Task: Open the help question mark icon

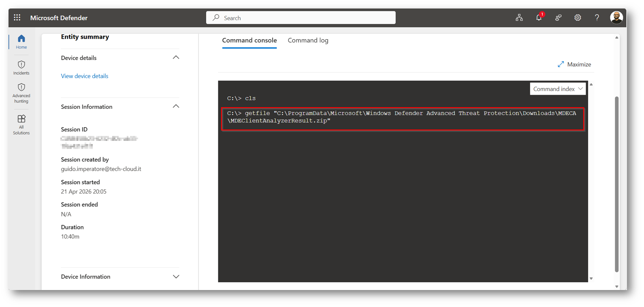Action: tap(597, 18)
